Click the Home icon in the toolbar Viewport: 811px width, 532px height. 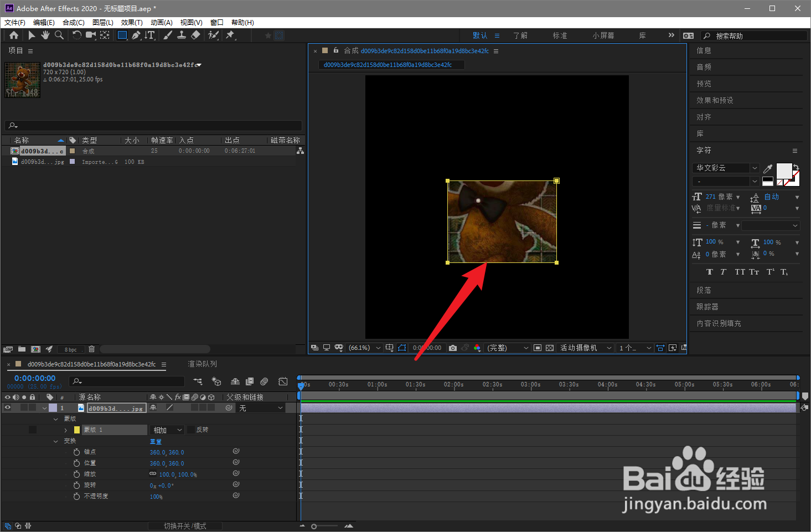pos(14,35)
